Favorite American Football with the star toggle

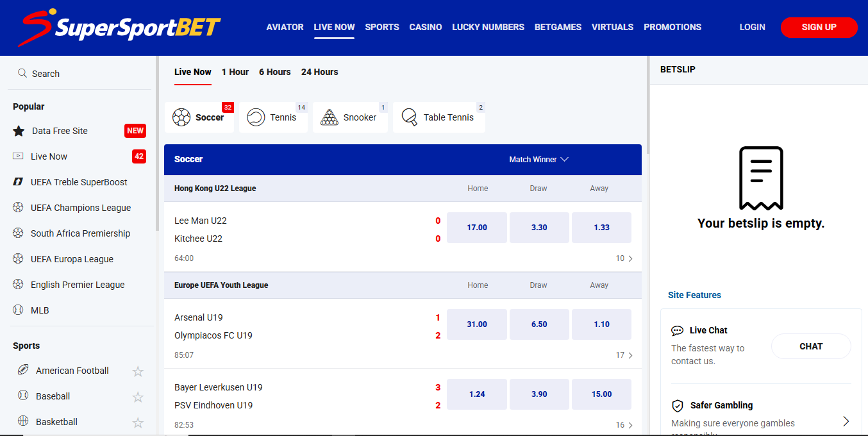point(138,371)
